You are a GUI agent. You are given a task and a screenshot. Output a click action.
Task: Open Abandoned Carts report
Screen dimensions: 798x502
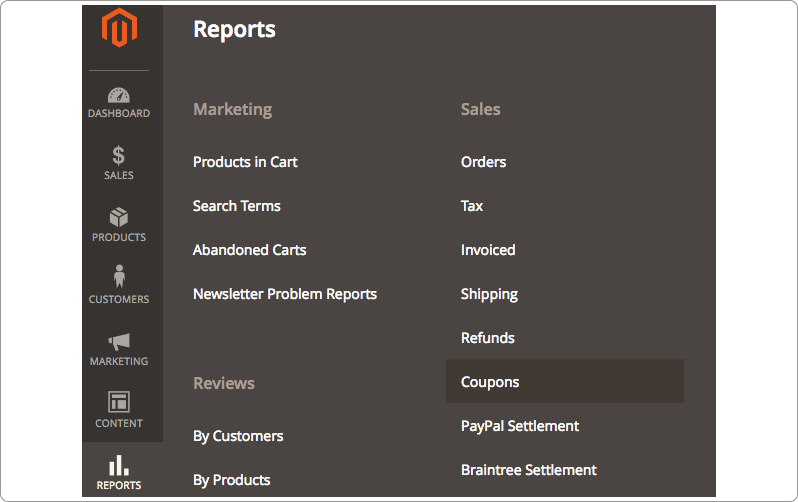pyautogui.click(x=249, y=250)
